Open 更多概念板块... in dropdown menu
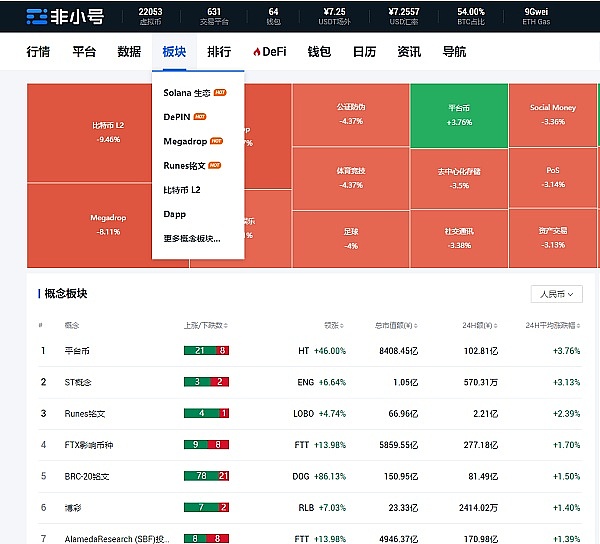The width and height of the screenshot is (600, 544). pyautogui.click(x=192, y=238)
